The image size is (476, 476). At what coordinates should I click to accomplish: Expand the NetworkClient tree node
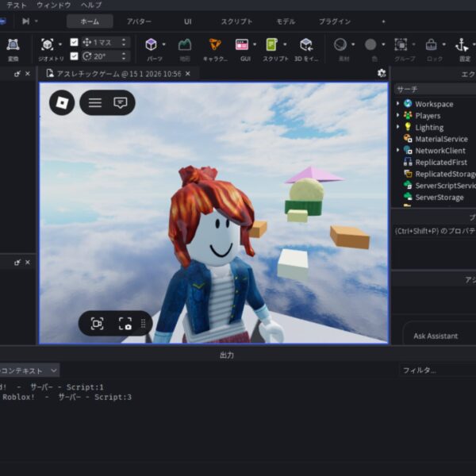[397, 150]
